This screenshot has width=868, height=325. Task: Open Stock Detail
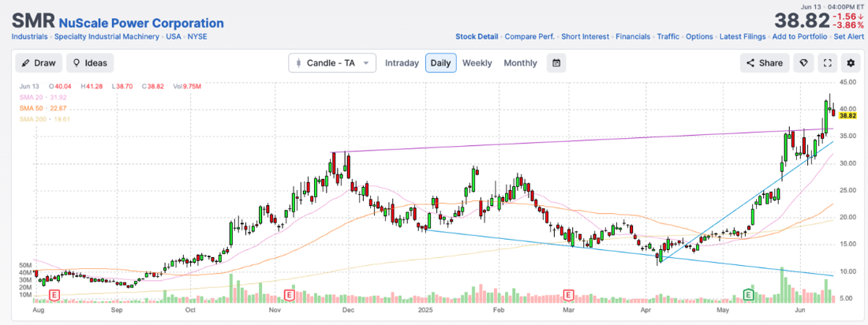[477, 36]
